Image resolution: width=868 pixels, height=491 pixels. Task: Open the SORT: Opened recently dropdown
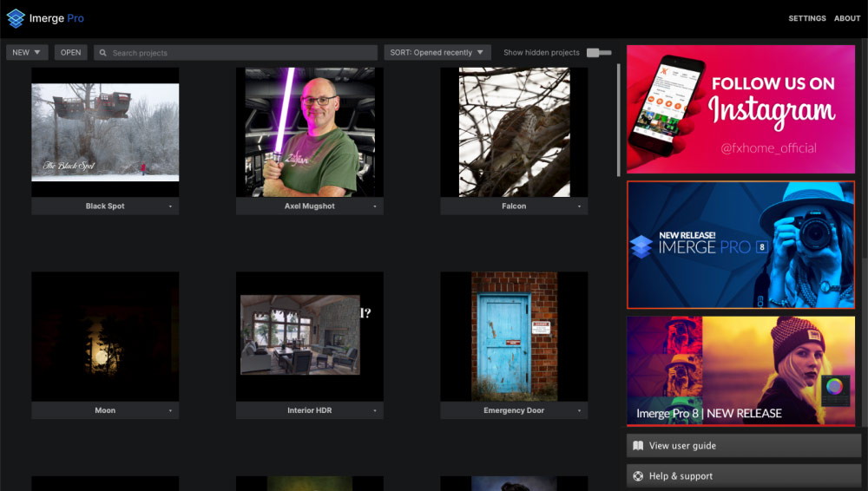point(437,53)
